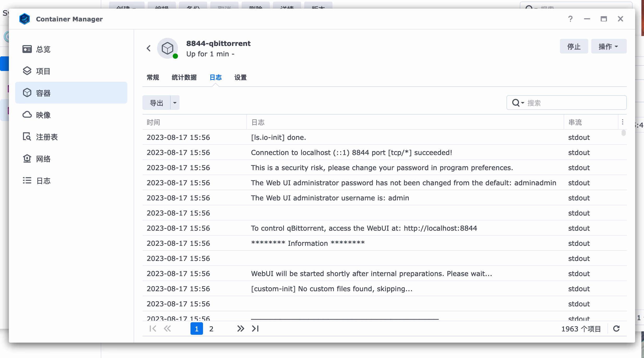Click the 导出 export button
Screen dimensions: 644x358
156,103
